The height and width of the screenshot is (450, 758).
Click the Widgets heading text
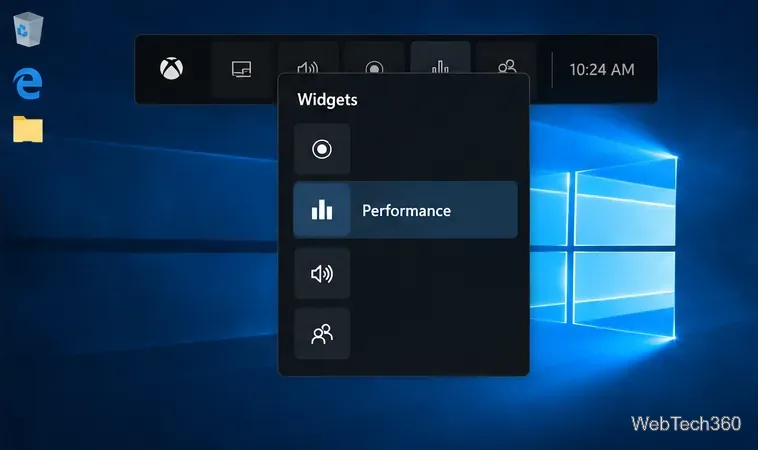pos(327,100)
